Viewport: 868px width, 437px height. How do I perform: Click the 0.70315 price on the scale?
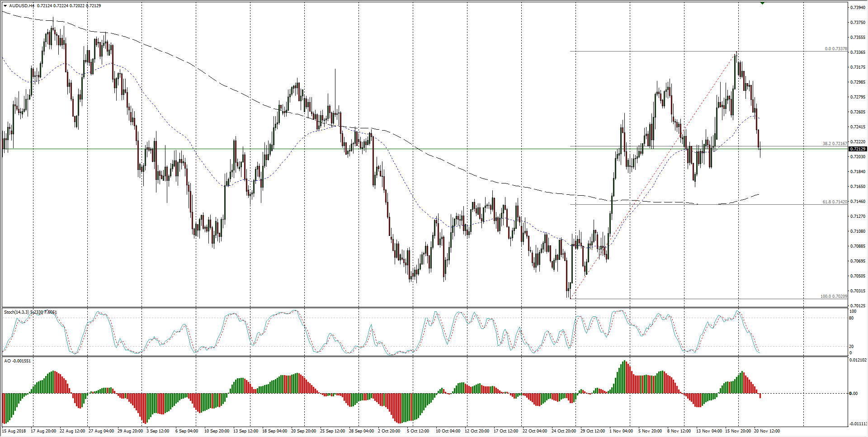[x=858, y=291]
